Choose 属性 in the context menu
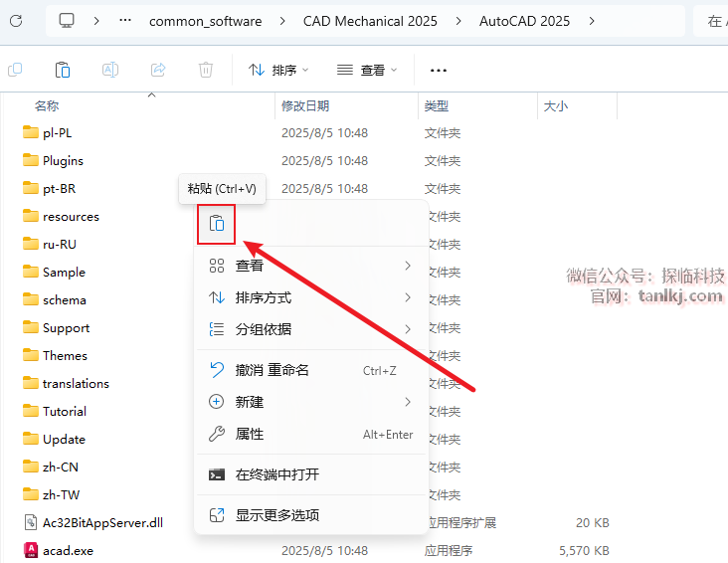This screenshot has height=563, width=728. [310, 434]
